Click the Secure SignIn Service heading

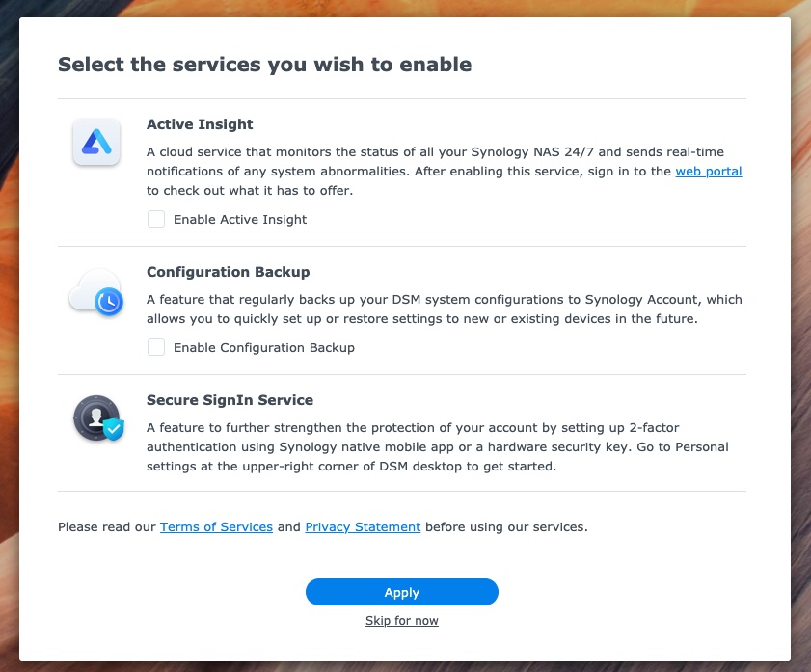230,399
